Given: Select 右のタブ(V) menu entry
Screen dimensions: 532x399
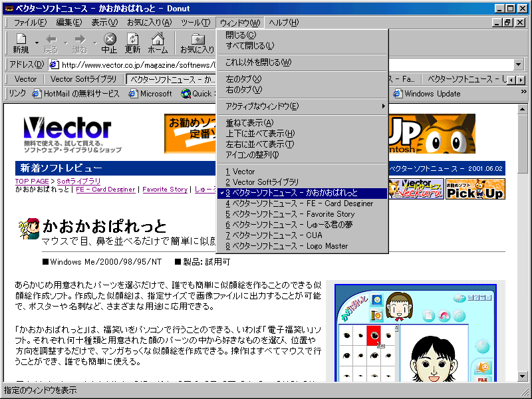Looking at the screenshot, I should point(303,90).
